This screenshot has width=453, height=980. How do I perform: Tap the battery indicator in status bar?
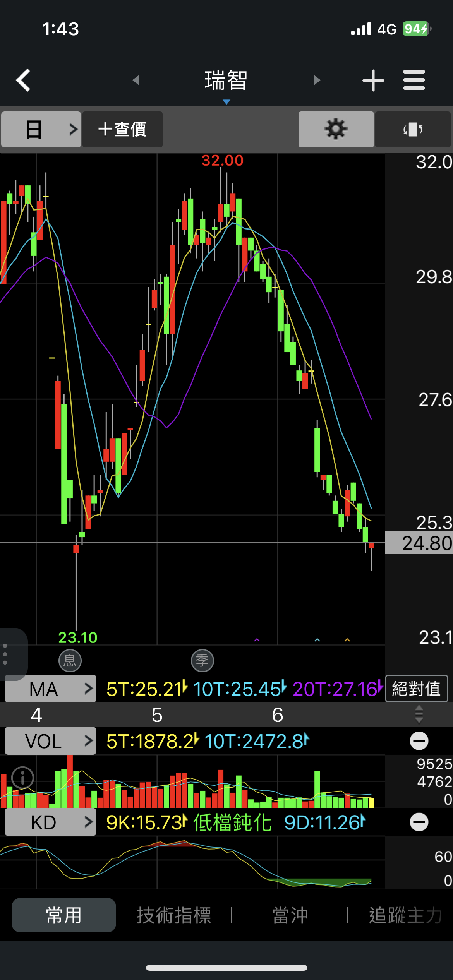pos(417,29)
